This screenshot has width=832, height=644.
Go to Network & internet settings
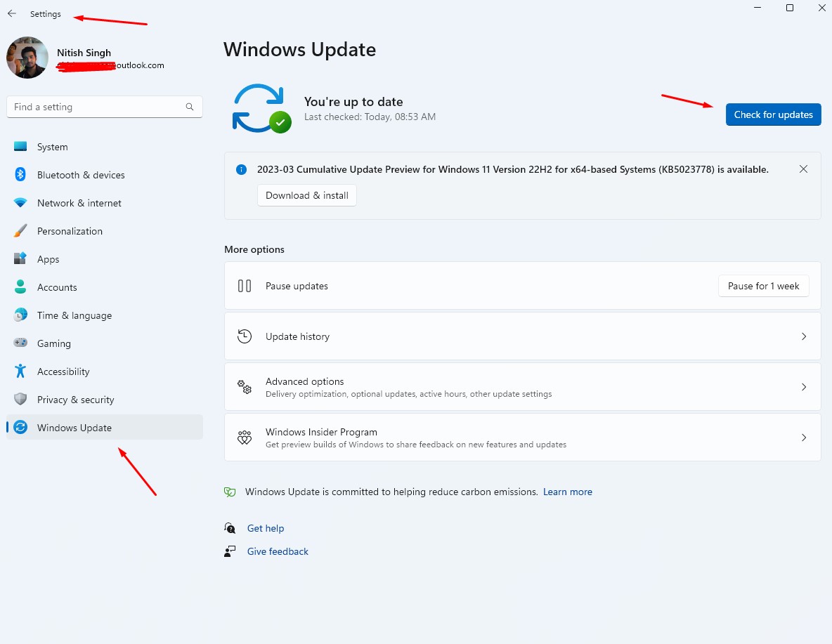coord(105,203)
